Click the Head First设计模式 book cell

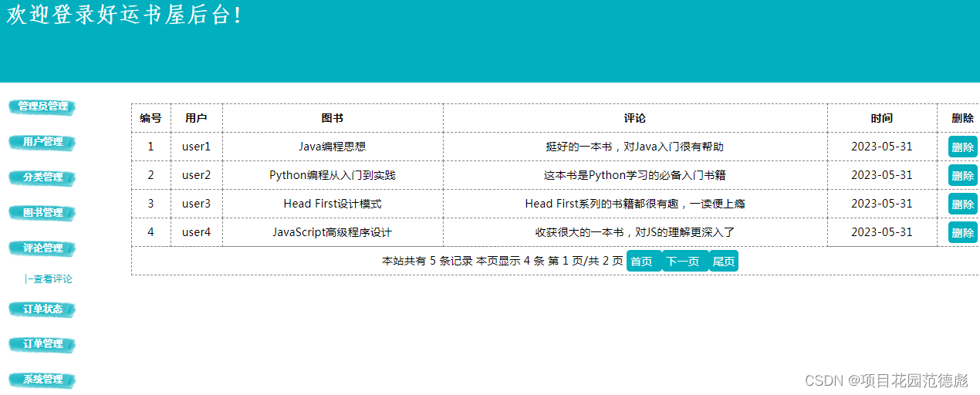pos(333,204)
